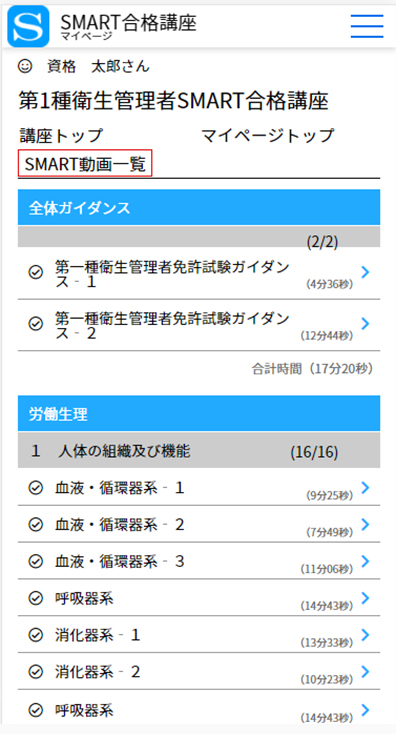
Task: Go to 講座トップ
Action: [x=61, y=136]
